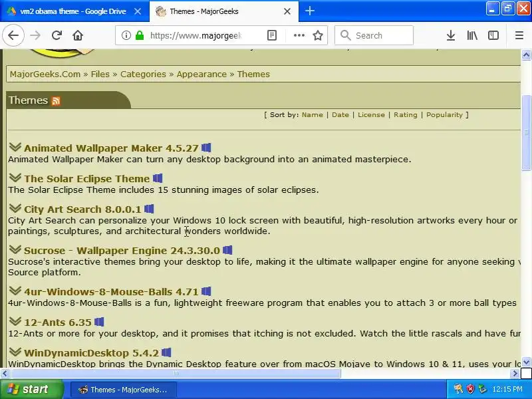Open City Art Search 8.0.0.1 page
Image resolution: width=532 pixels, height=399 pixels.
coord(82,209)
